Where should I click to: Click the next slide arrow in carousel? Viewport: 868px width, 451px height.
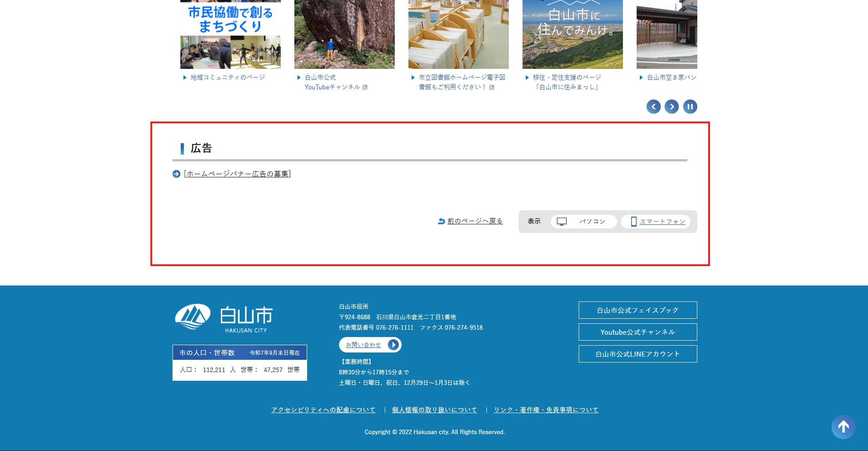(x=671, y=107)
